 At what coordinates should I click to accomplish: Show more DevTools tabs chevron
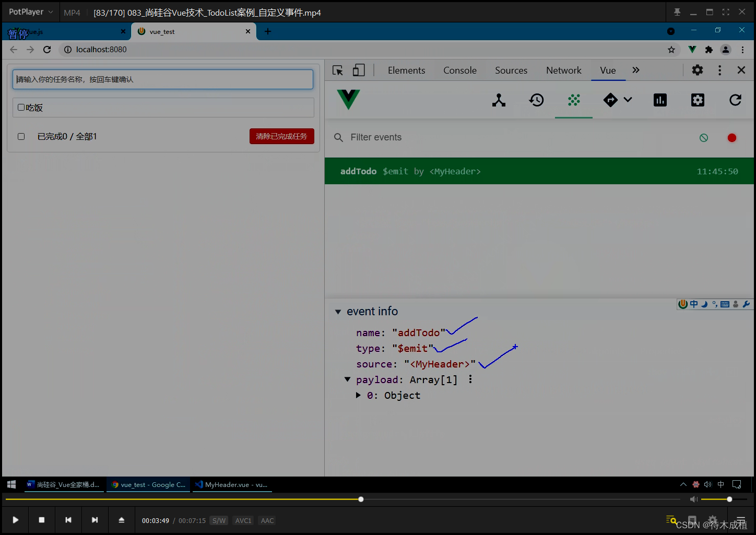click(636, 70)
